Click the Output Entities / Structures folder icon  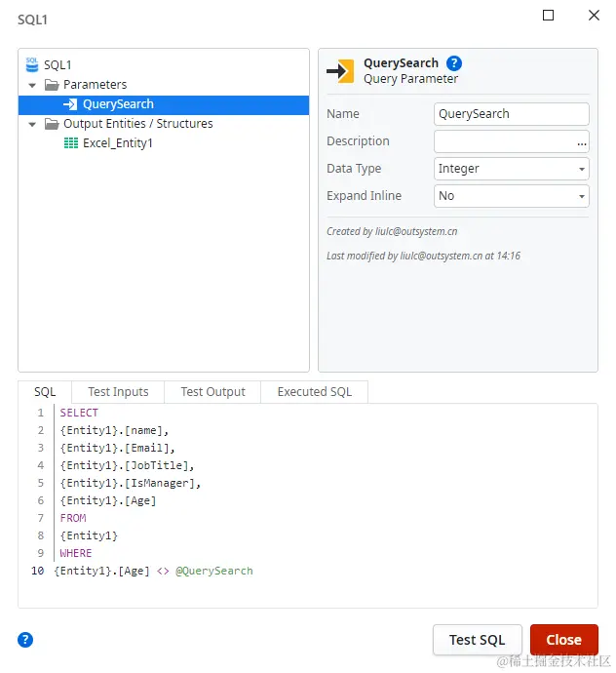click(52, 124)
